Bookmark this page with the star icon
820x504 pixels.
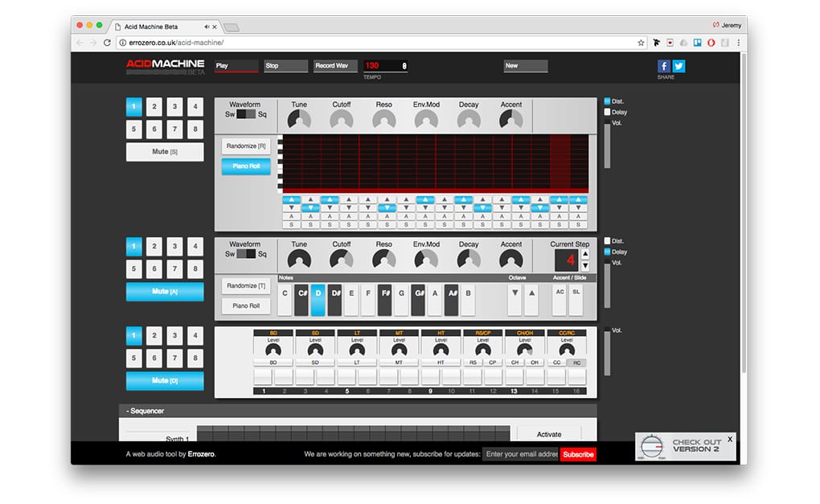click(x=641, y=43)
